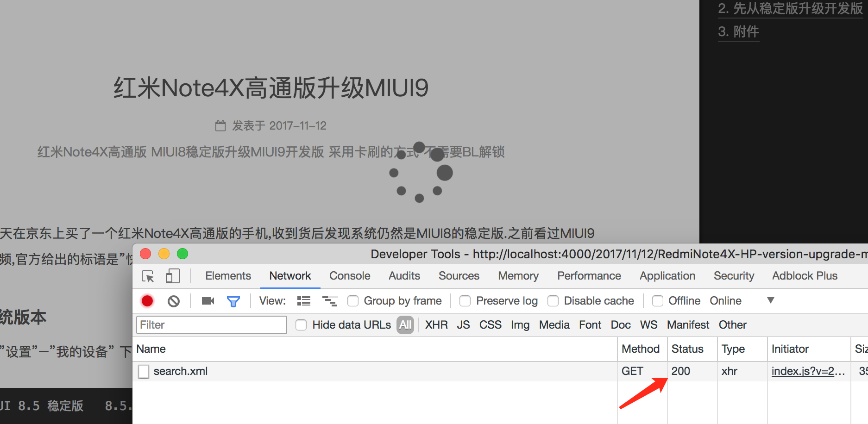868x424 pixels.
Task: Sort requests by Initiator column
Action: (x=809, y=349)
